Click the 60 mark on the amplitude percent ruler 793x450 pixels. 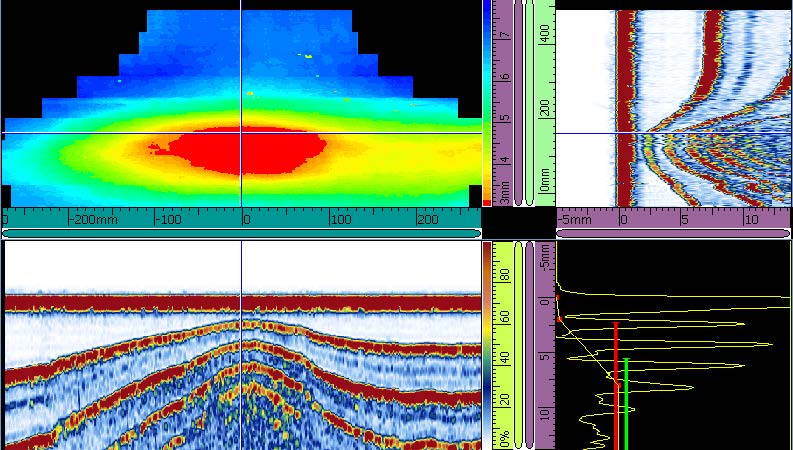[505, 318]
